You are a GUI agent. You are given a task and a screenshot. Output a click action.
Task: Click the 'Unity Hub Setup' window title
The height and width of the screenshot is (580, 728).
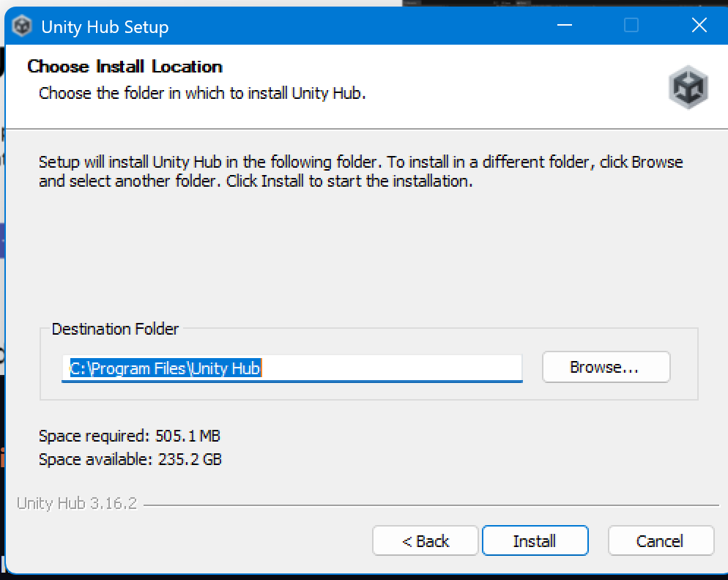pos(105,27)
